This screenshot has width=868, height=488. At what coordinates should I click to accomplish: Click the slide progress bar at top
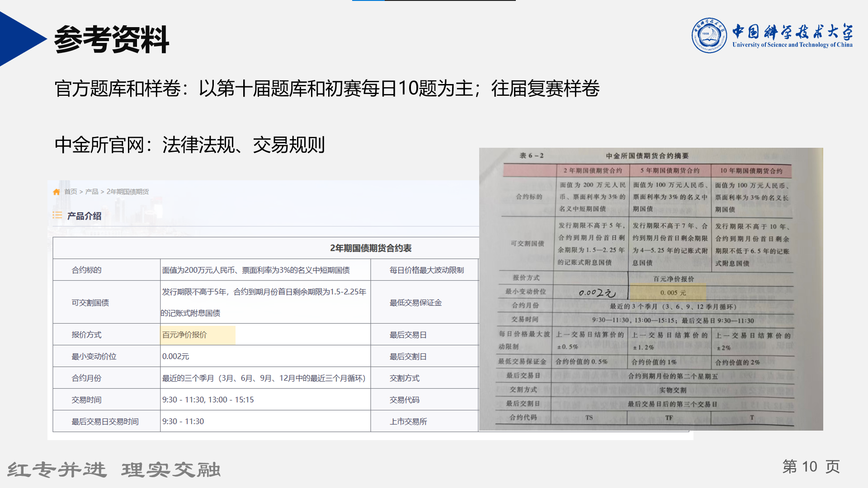point(434,1)
